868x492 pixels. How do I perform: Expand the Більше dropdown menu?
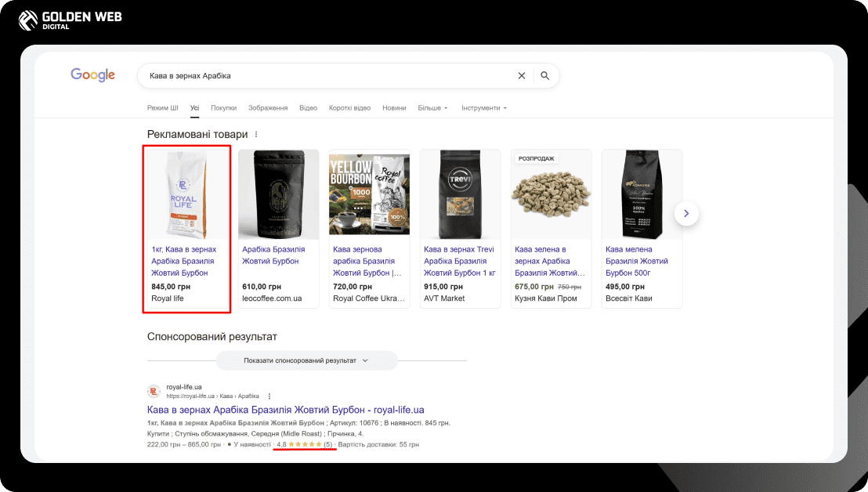432,108
